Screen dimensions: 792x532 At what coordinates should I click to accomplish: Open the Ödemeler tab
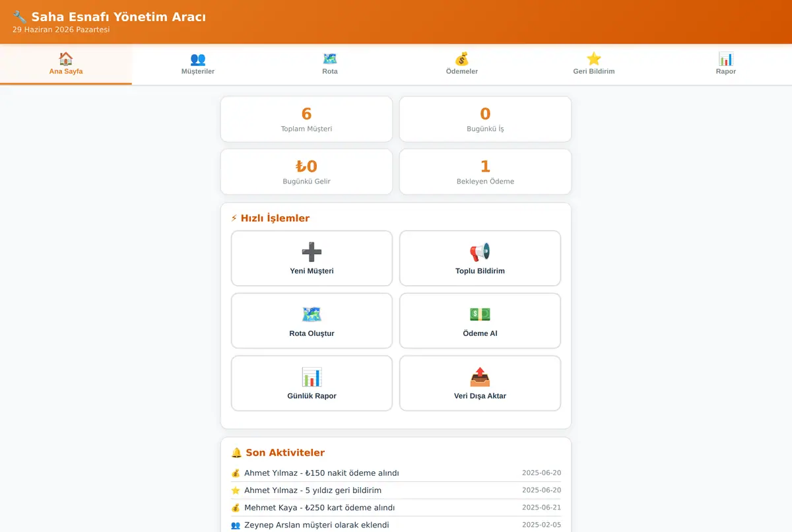[462, 65]
